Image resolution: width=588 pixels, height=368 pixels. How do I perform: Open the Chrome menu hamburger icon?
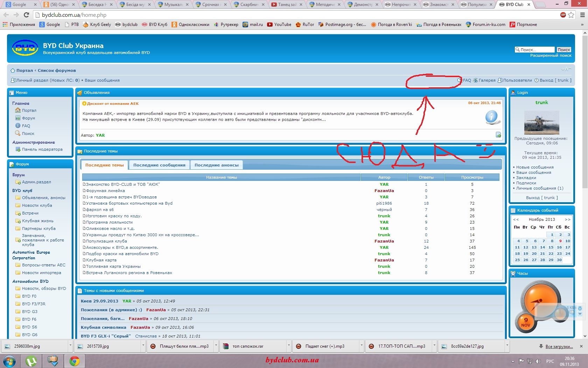[x=582, y=15]
